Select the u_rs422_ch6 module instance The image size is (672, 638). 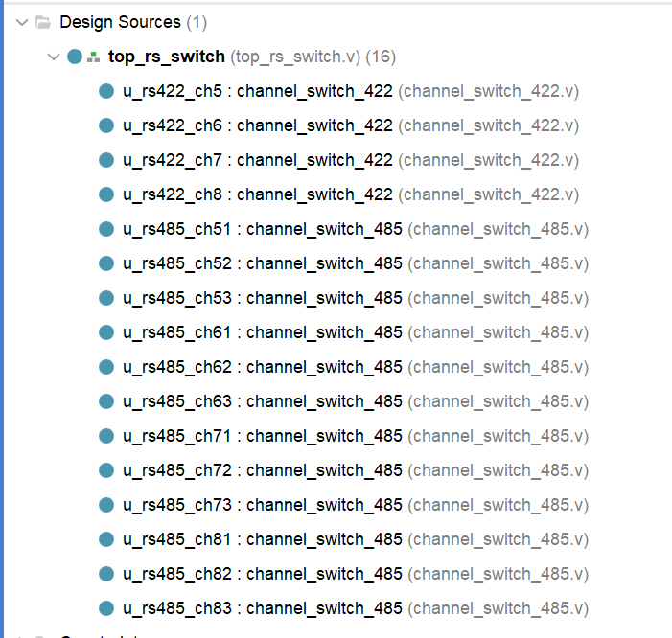[351, 125]
